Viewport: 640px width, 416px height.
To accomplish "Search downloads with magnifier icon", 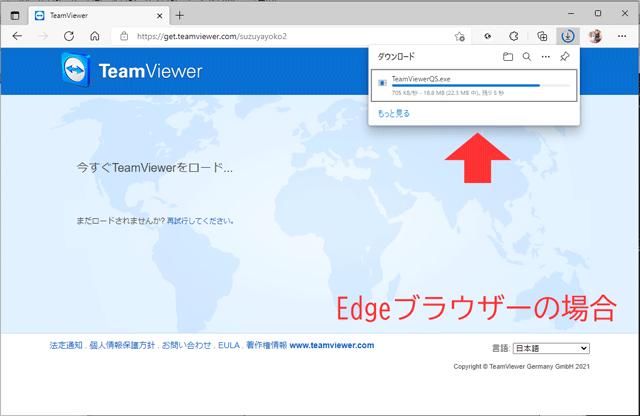I will pos(527,57).
